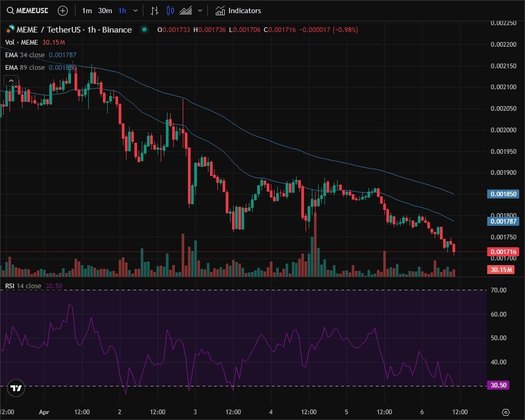The width and height of the screenshot is (525, 420).
Task: Click the compare or add symbol plus icon
Action: click(62, 10)
